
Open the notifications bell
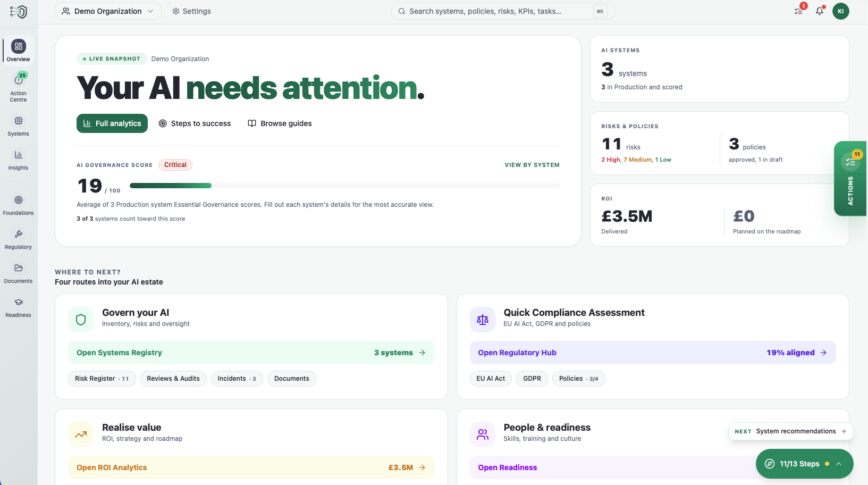pyautogui.click(x=820, y=11)
